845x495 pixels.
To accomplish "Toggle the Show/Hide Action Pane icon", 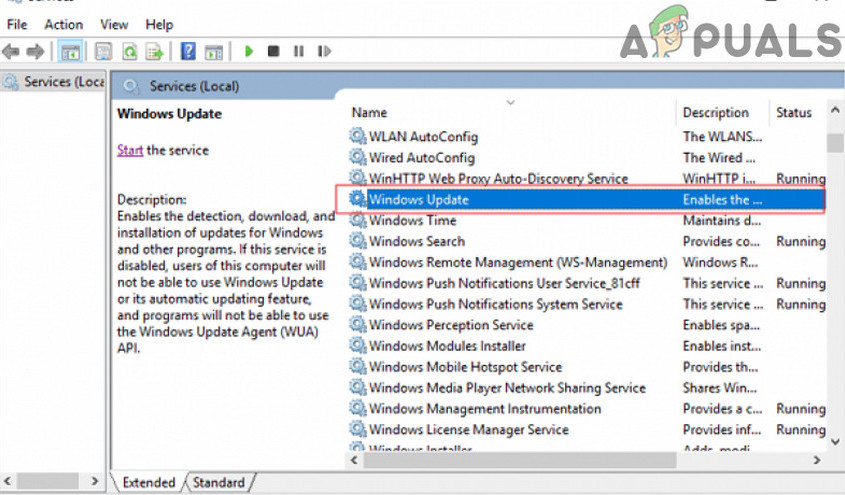I will pyautogui.click(x=214, y=52).
